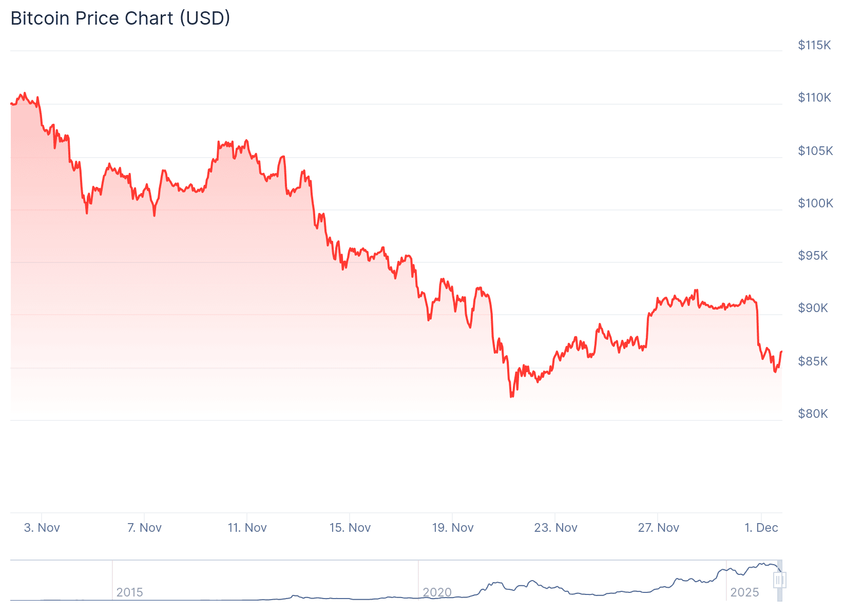Click the $105K price axis label

tap(815, 151)
